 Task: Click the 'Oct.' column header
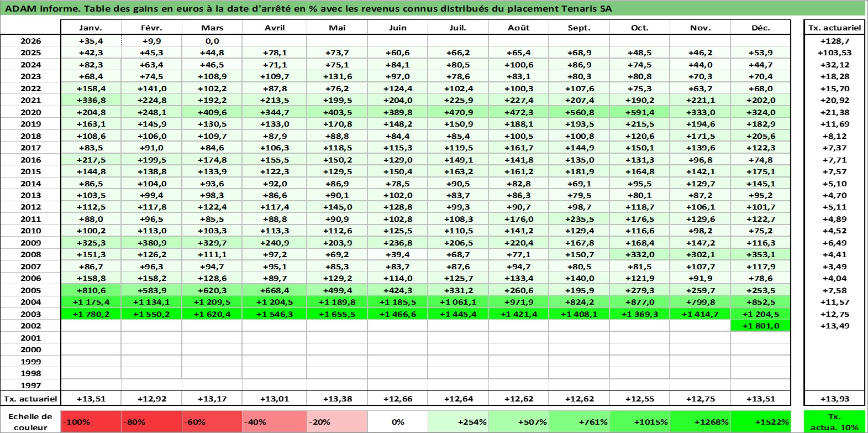click(x=640, y=28)
